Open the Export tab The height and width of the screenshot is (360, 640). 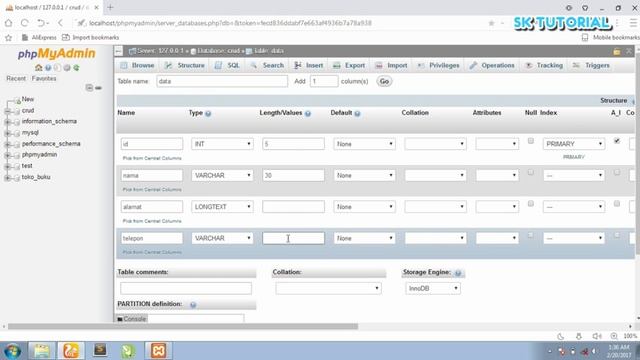(349, 65)
